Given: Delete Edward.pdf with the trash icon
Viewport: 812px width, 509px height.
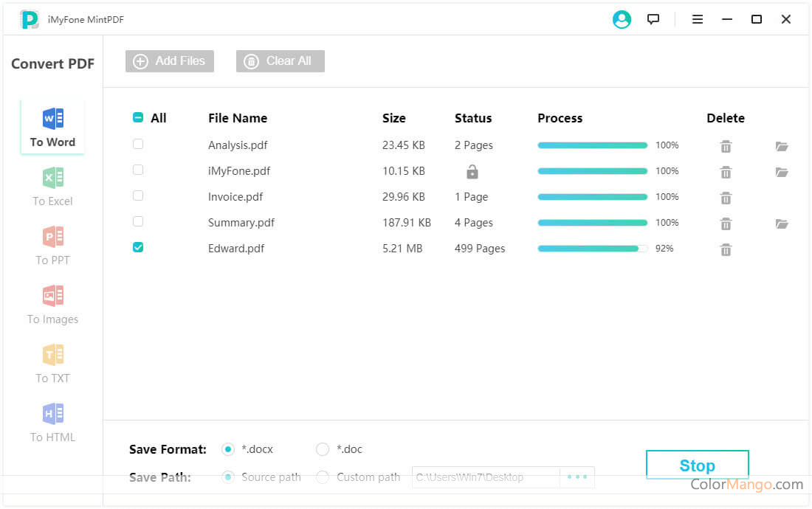Looking at the screenshot, I should pos(726,249).
